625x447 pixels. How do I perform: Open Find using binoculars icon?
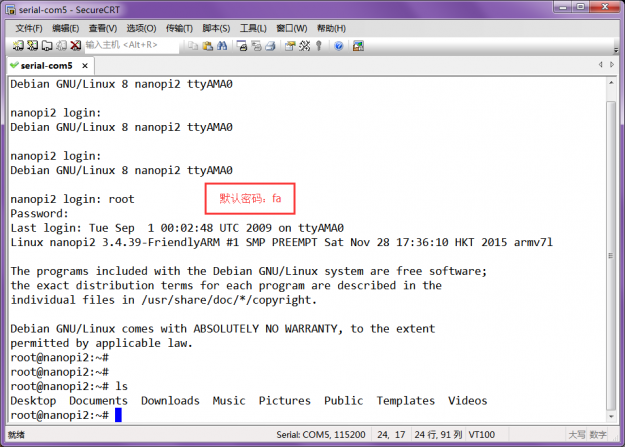(222, 46)
